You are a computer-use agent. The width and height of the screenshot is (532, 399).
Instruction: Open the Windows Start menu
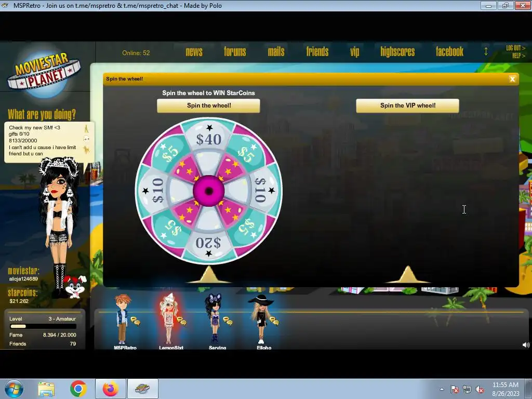(x=14, y=389)
